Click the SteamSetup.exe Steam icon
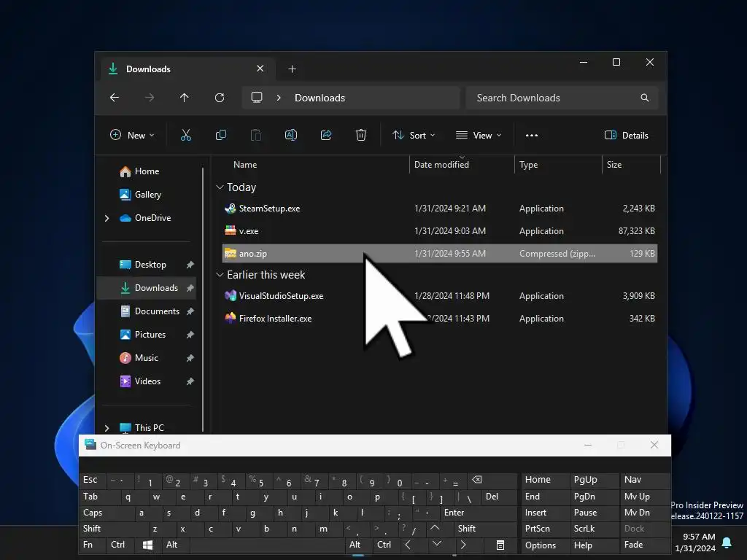Image resolution: width=747 pixels, height=560 pixels. click(230, 208)
